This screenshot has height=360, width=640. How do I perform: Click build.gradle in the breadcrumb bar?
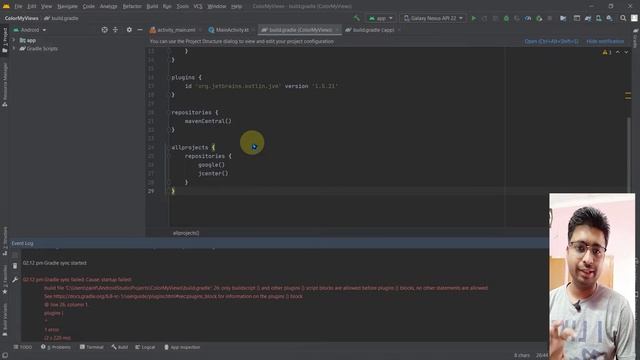(x=62, y=18)
